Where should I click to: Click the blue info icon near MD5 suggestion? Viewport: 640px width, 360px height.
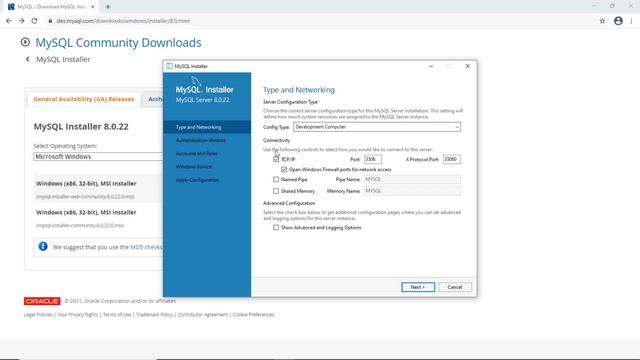[x=43, y=247]
